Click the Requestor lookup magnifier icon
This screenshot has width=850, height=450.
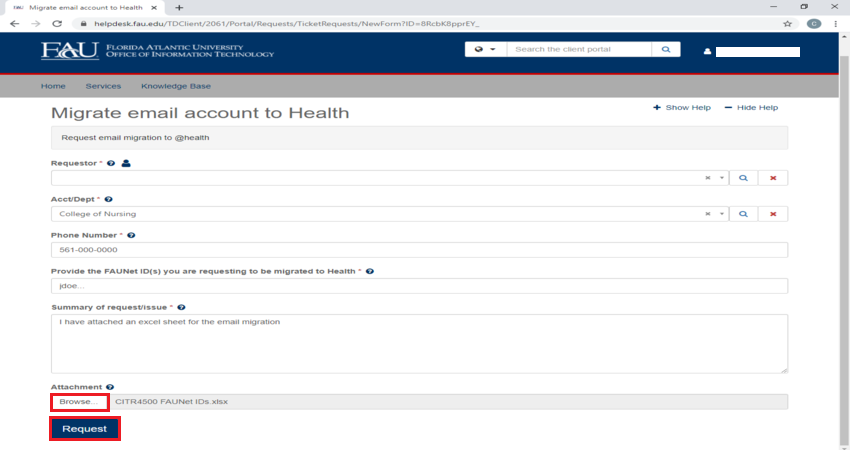point(743,178)
